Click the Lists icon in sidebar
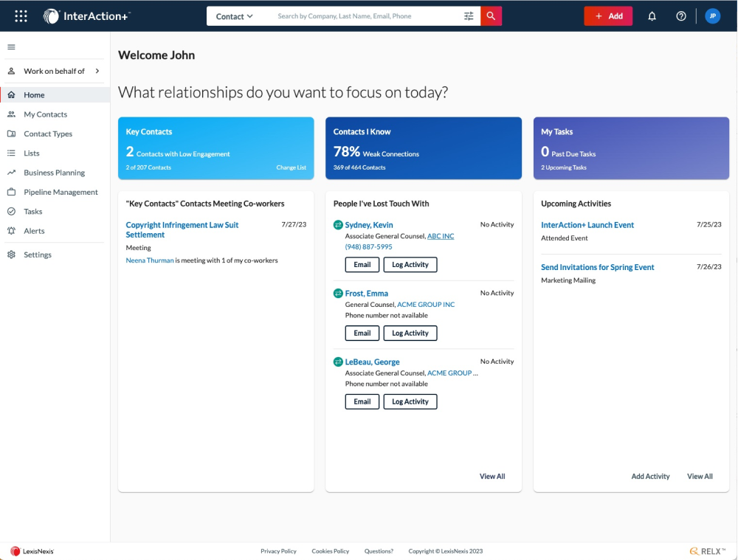Screen dimensions: 738x560 click(x=11, y=153)
